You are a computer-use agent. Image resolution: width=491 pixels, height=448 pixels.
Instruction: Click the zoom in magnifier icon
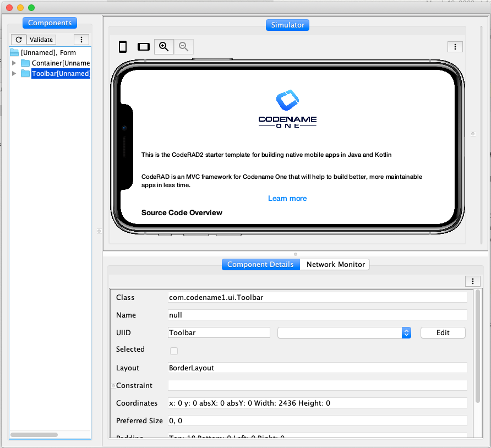tap(164, 47)
